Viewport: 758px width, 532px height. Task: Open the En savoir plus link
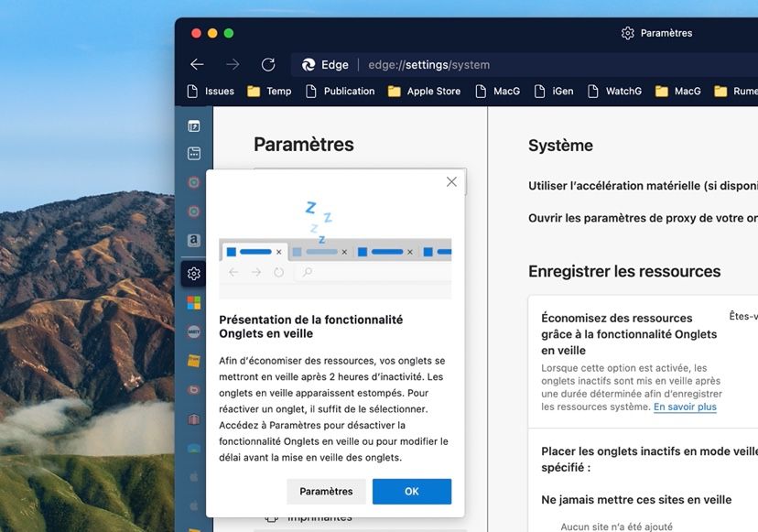pyautogui.click(x=684, y=408)
